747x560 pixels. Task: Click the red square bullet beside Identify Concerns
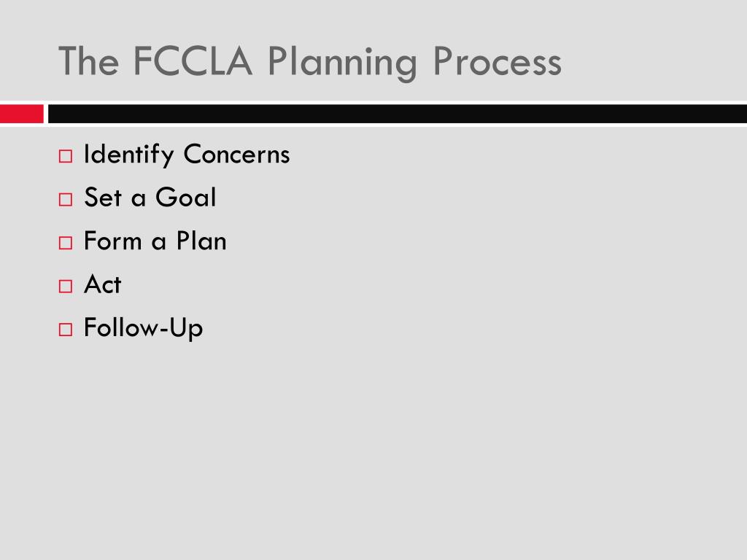(x=66, y=156)
